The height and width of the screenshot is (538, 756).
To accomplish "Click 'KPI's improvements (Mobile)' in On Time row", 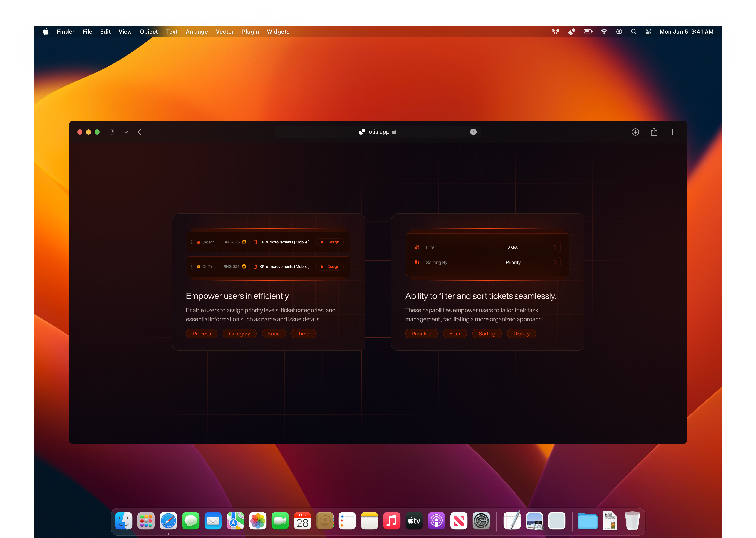I will pyautogui.click(x=284, y=267).
